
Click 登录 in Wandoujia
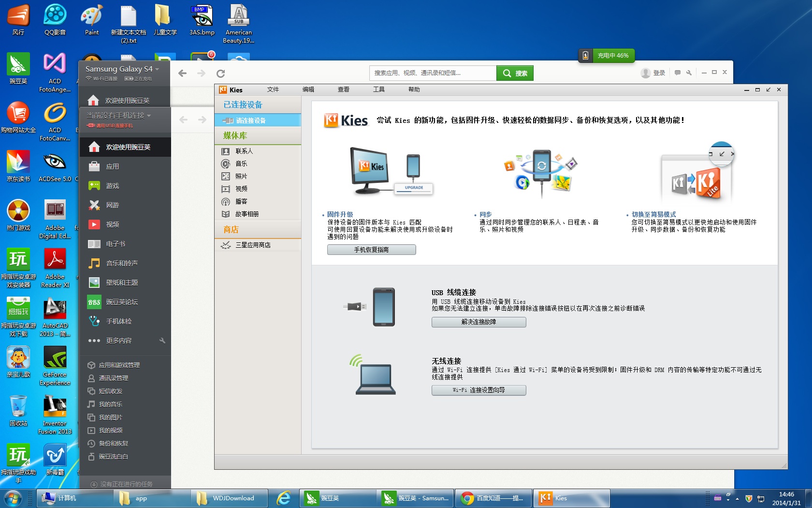pyautogui.click(x=653, y=73)
